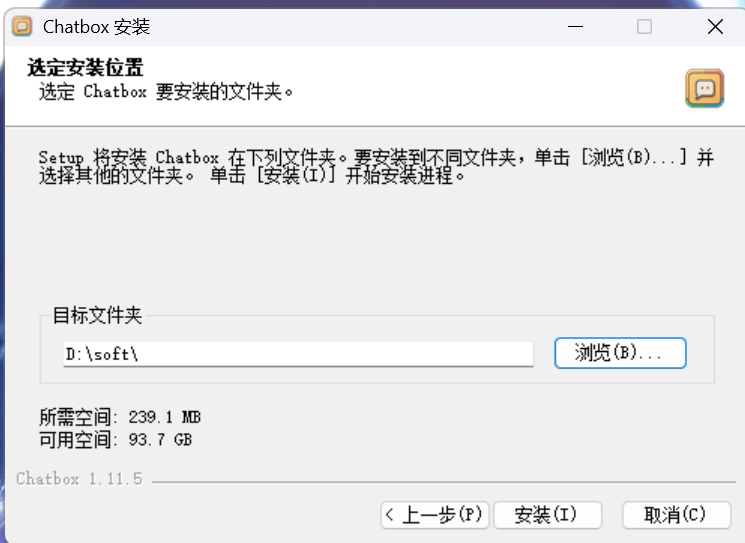Image resolution: width=745 pixels, height=543 pixels.
Task: Close the Chatbox installer window
Action: click(x=715, y=27)
